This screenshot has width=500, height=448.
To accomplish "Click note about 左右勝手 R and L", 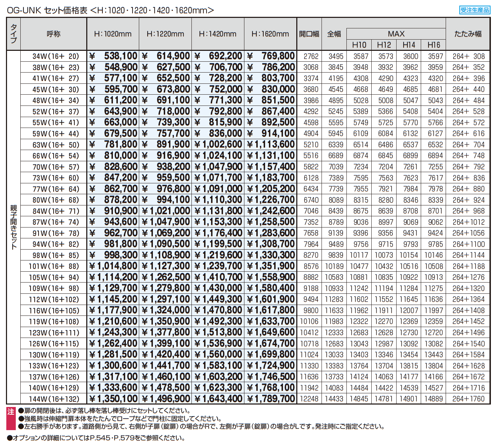I will tap(201, 427).
